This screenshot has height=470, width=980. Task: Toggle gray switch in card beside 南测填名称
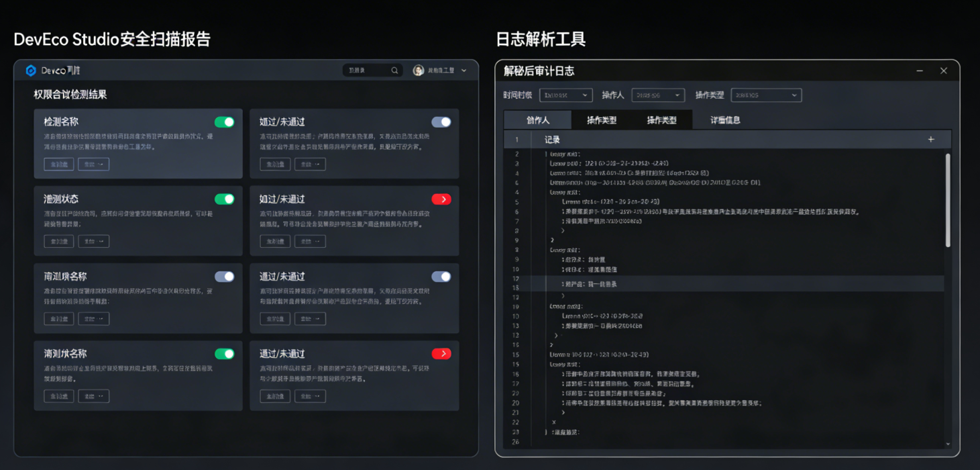pyautogui.click(x=441, y=277)
